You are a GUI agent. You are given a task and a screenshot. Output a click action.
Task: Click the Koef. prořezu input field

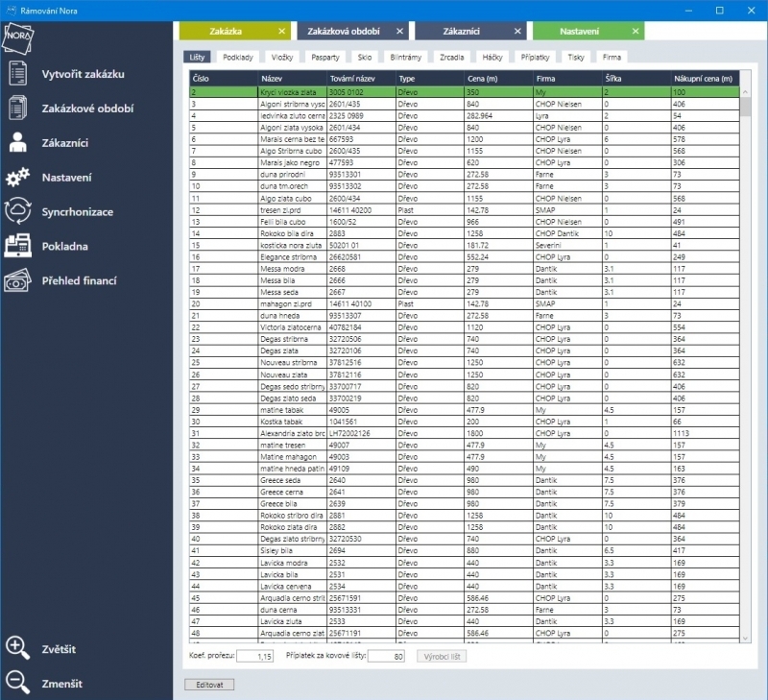point(255,657)
